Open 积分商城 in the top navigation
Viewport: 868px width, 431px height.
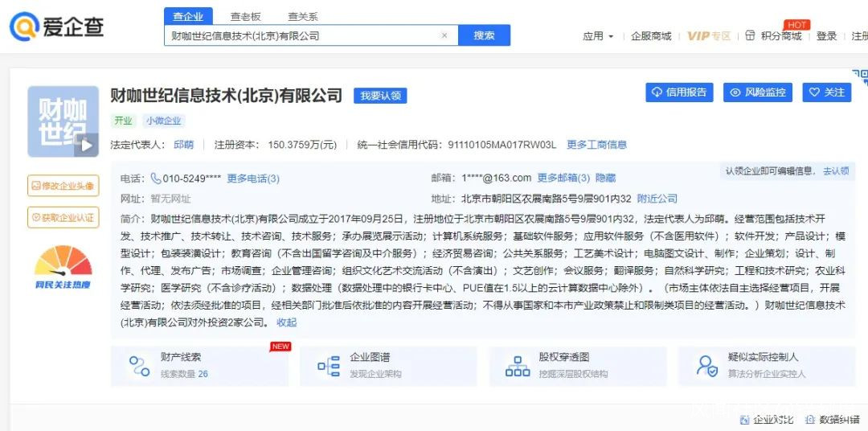(781, 36)
